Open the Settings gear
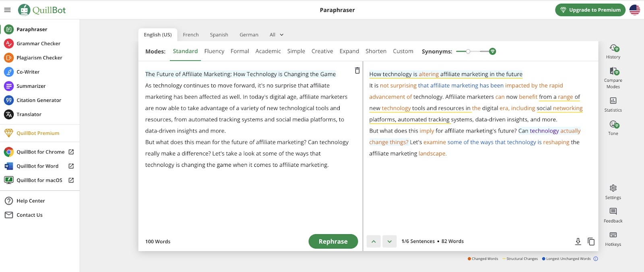The width and height of the screenshot is (644, 272). coord(613,192)
